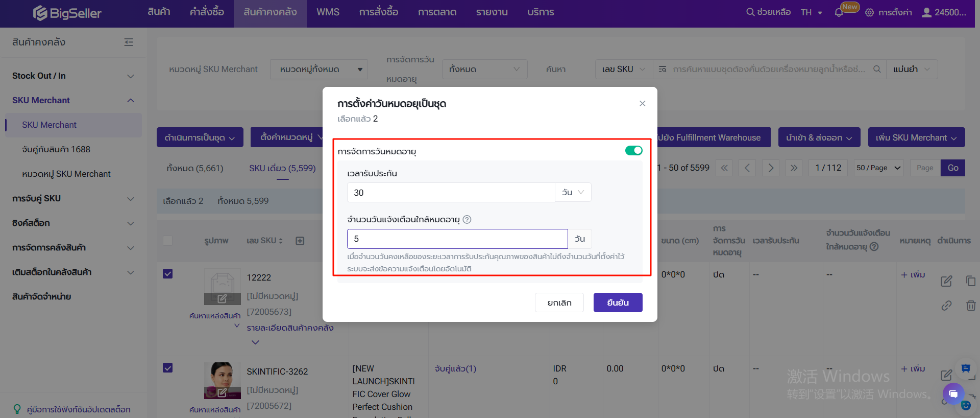Go to the previous page of results
This screenshot has width=980, height=418.
747,168
